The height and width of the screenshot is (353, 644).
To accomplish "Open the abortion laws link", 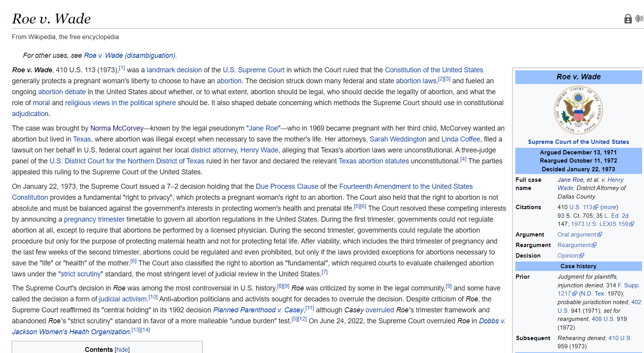I will coord(416,81).
